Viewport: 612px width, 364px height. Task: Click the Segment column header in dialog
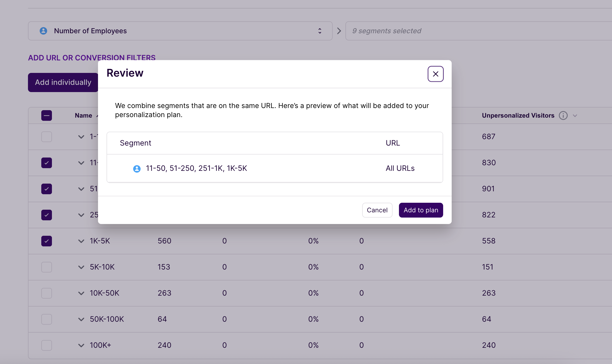coord(136,143)
